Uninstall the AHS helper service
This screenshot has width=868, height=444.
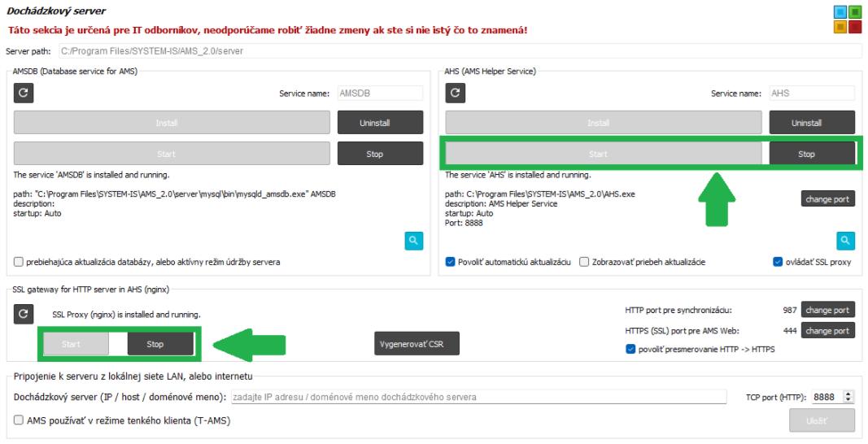point(812,123)
